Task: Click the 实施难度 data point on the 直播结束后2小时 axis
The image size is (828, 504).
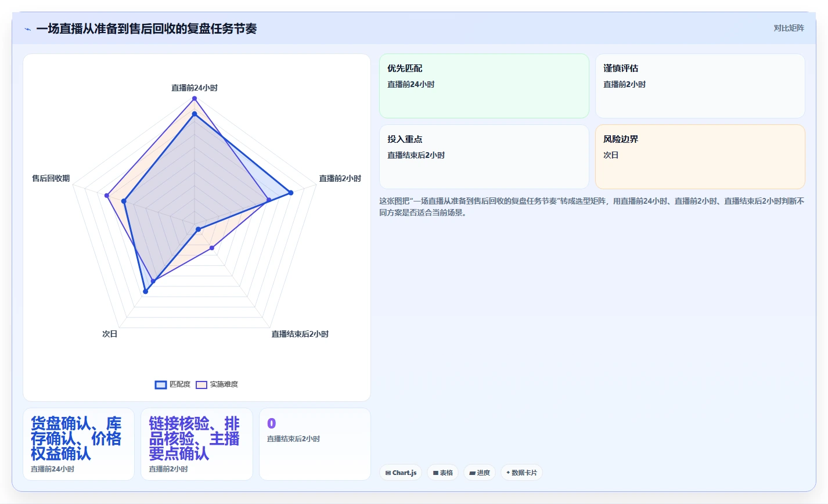Action: point(212,248)
